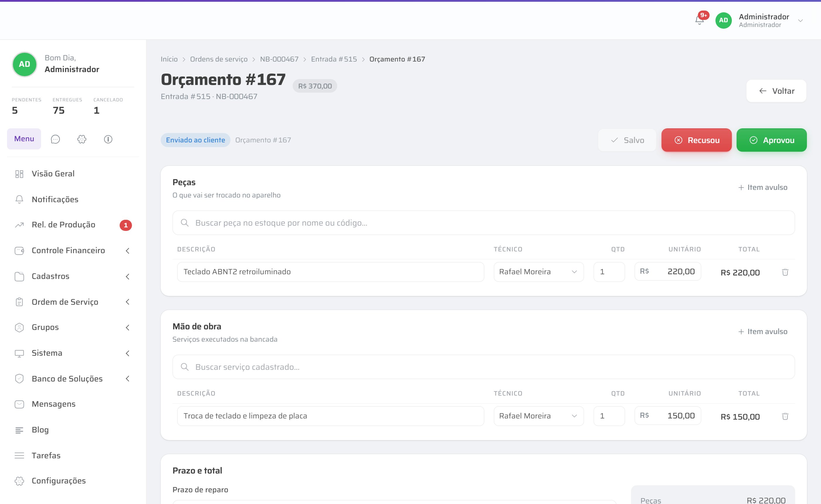Go to Ordens de serviço breadcrumb link

tap(219, 59)
